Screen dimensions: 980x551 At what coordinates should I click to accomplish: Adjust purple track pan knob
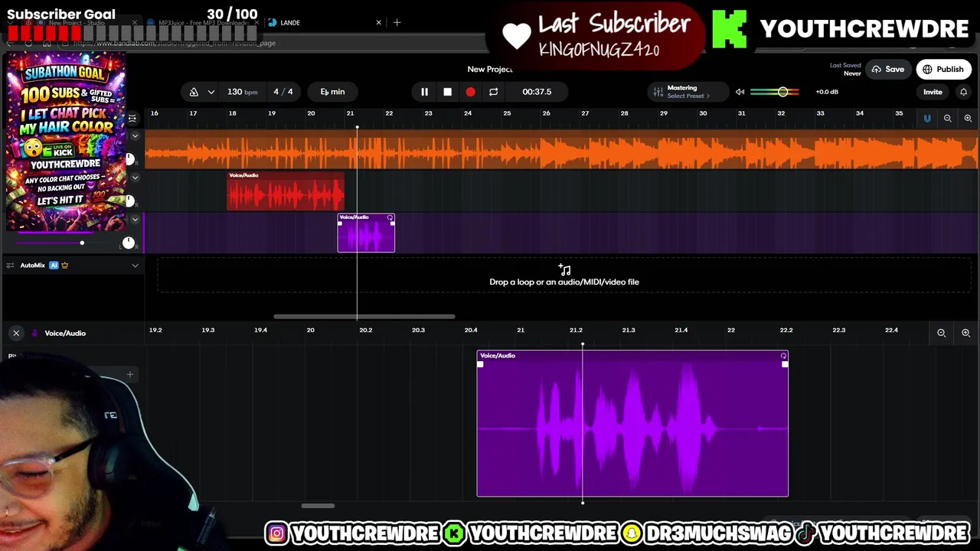(x=129, y=243)
